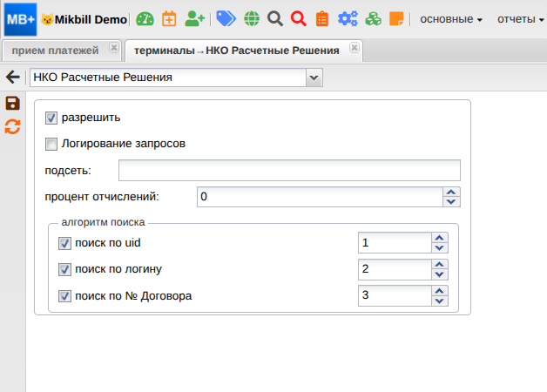This screenshot has height=392, width=547.
Task: Click the 'поиск по № Договора' number field
Action: coord(395,296)
